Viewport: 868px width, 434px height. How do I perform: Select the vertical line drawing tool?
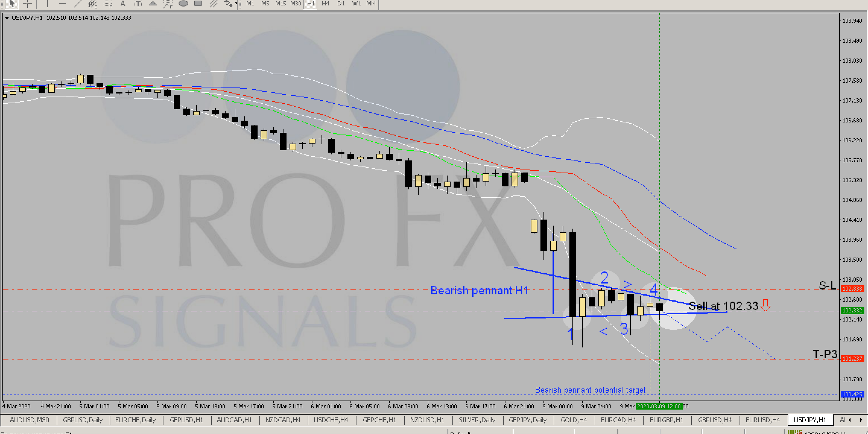47,3
